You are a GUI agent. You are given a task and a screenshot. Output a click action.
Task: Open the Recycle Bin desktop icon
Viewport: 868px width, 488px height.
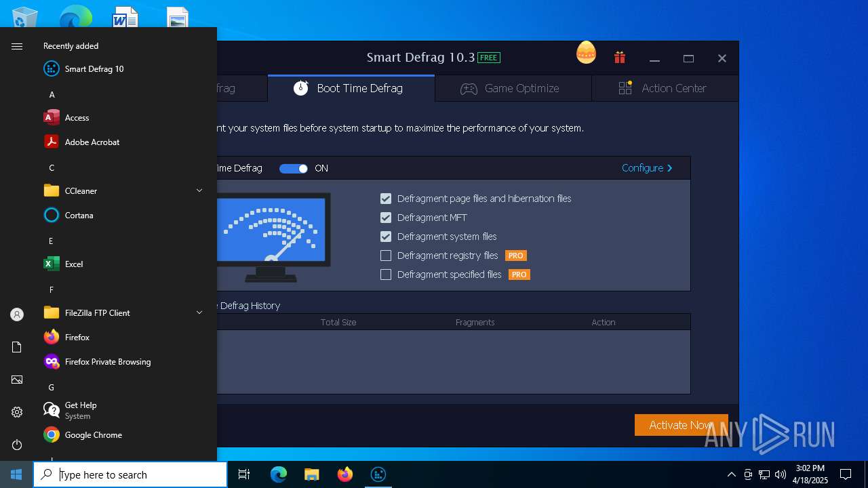click(x=24, y=17)
